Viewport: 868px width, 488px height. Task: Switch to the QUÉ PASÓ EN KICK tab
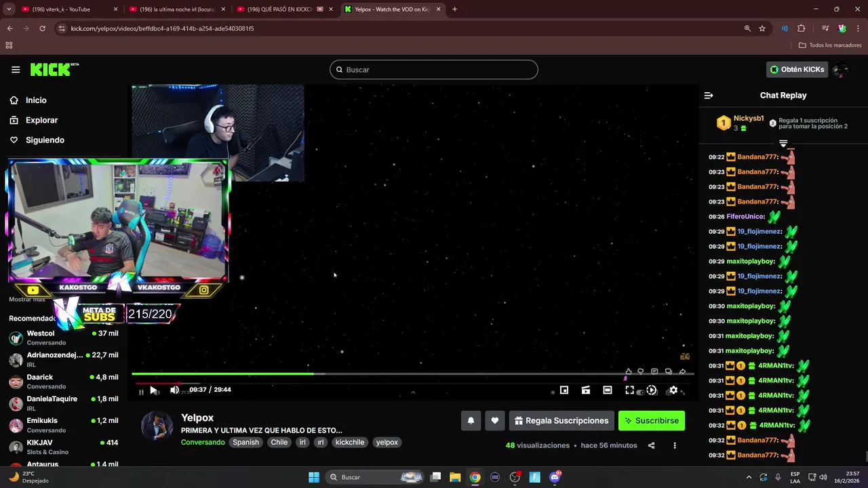[284, 9]
